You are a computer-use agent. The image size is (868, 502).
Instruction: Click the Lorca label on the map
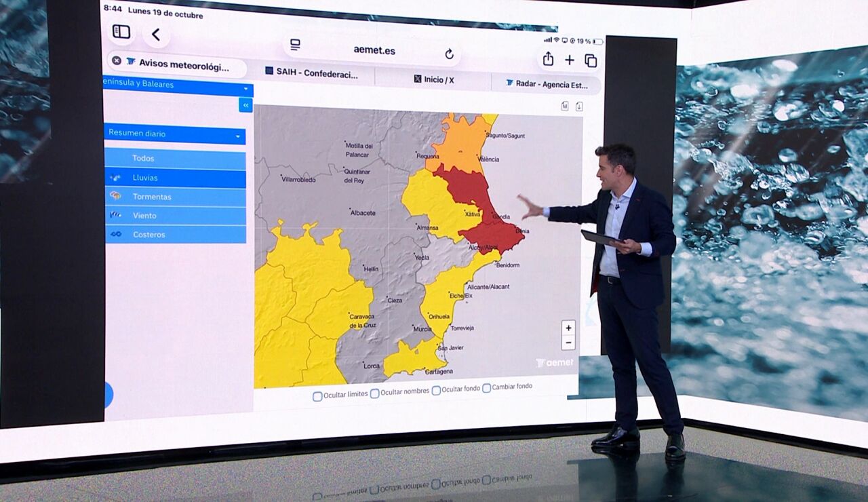[x=372, y=366]
